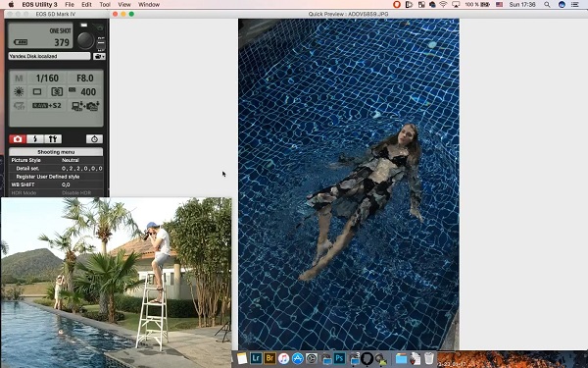Viewport: 588px width, 368px height.
Task: Select the drive mode single shooting icon
Action: tap(37, 91)
